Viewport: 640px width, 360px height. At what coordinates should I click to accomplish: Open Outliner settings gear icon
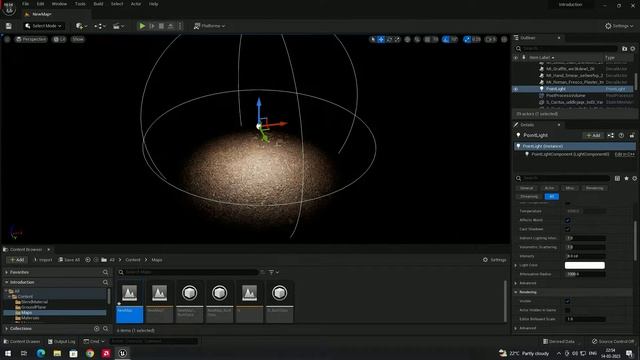click(x=633, y=49)
